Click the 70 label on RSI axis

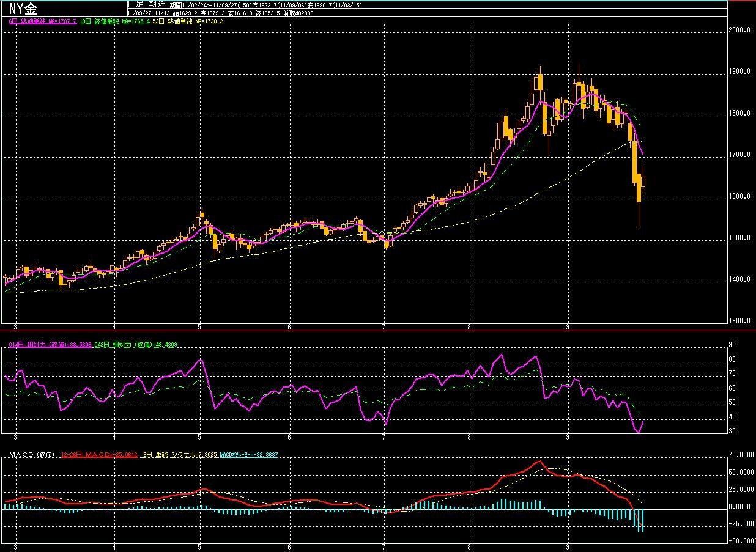tap(732, 374)
